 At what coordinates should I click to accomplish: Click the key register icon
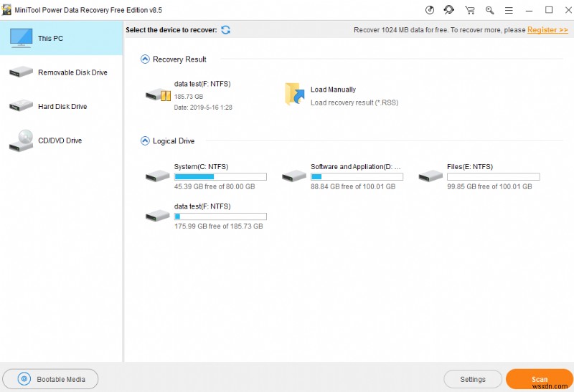tap(489, 10)
